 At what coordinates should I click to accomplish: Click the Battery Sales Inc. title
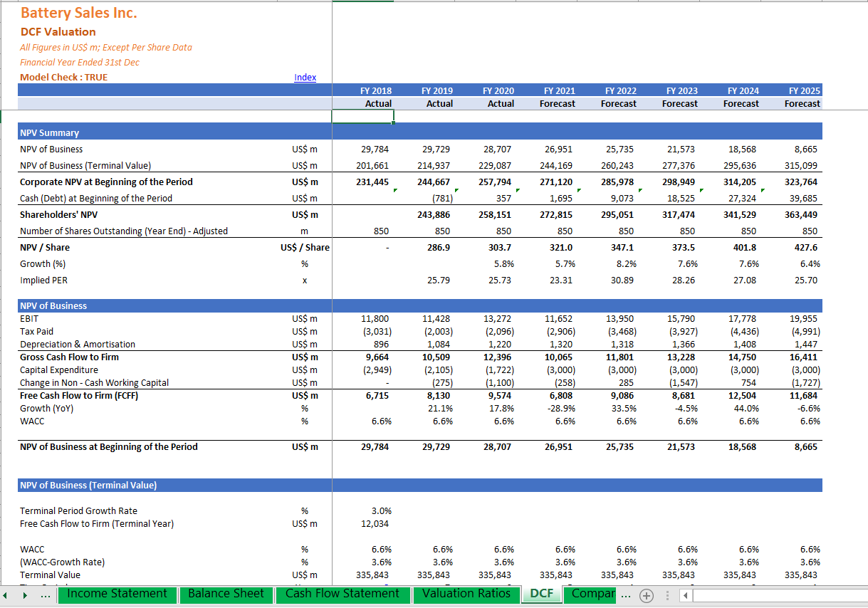pyautogui.click(x=78, y=13)
